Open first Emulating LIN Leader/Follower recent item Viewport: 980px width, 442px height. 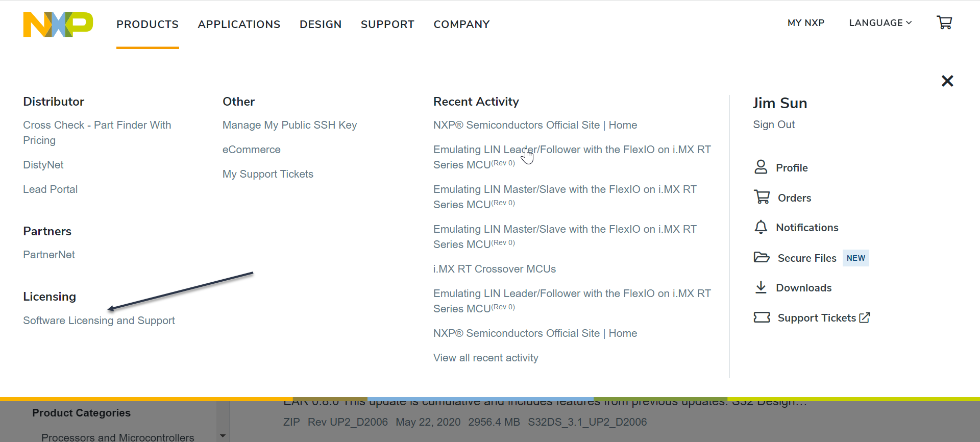[572, 157]
